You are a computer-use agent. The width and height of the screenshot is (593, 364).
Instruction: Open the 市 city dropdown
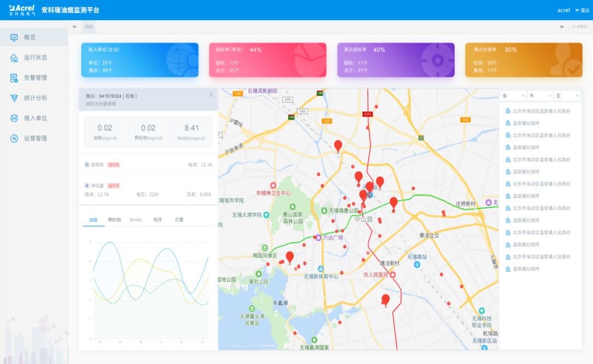coord(539,96)
